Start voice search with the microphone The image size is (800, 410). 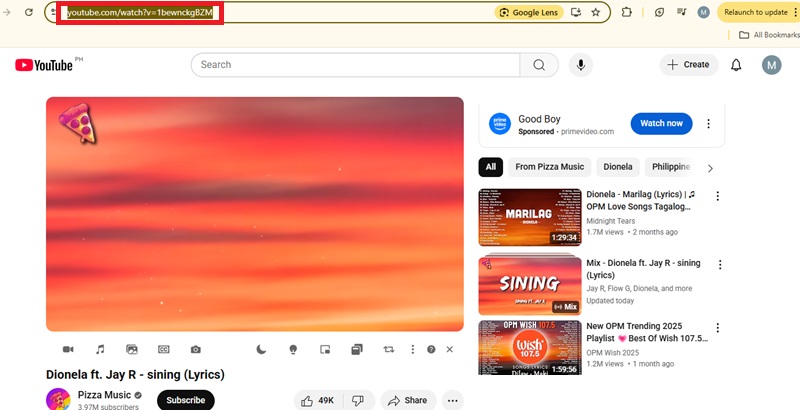(581, 65)
